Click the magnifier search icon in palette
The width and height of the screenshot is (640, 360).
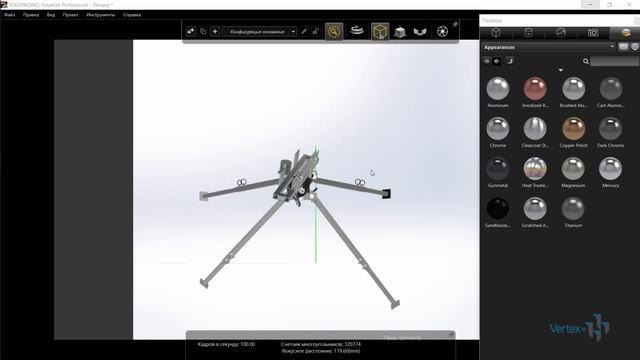(586, 61)
